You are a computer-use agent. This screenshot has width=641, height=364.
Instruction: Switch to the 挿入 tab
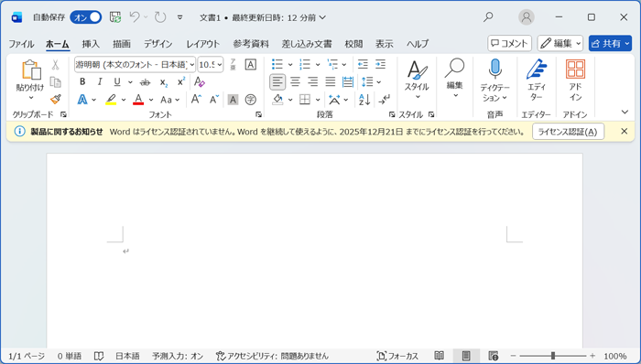[x=91, y=44]
